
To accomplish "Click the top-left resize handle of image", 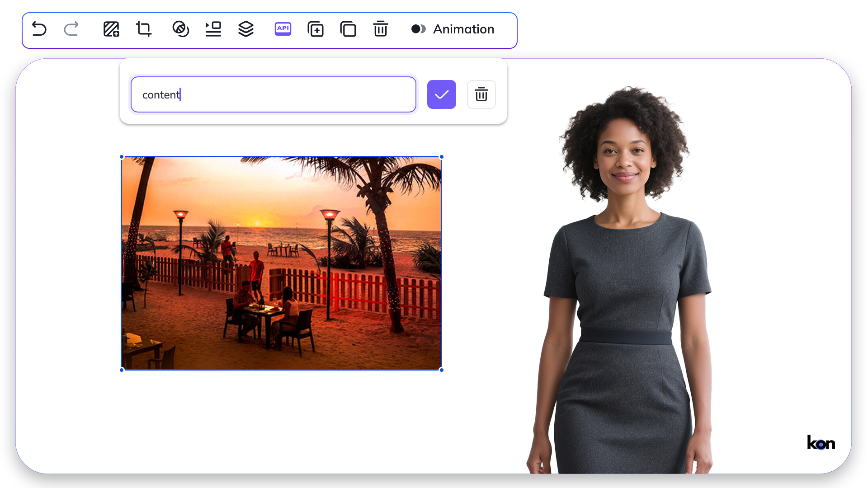I will click(122, 157).
